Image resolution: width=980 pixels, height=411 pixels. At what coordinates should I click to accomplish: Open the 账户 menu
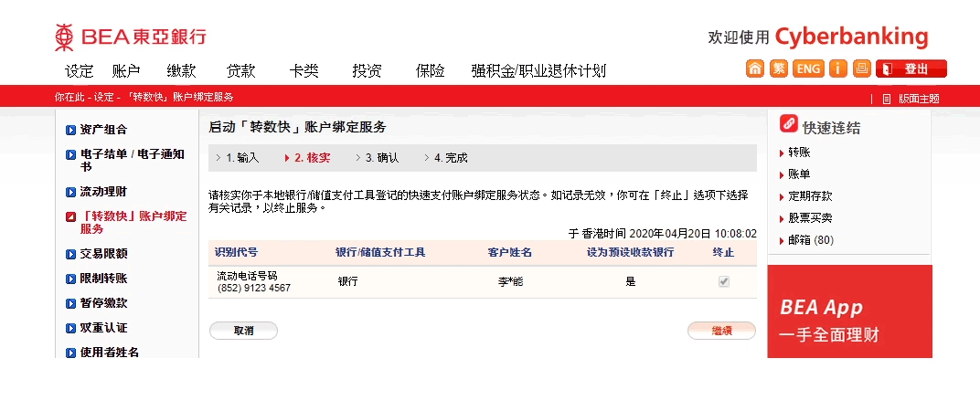[x=126, y=71]
